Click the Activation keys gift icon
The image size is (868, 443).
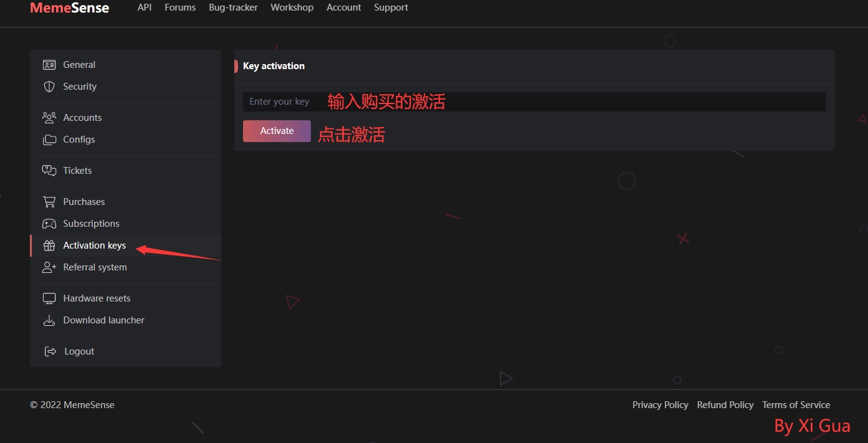tap(49, 245)
